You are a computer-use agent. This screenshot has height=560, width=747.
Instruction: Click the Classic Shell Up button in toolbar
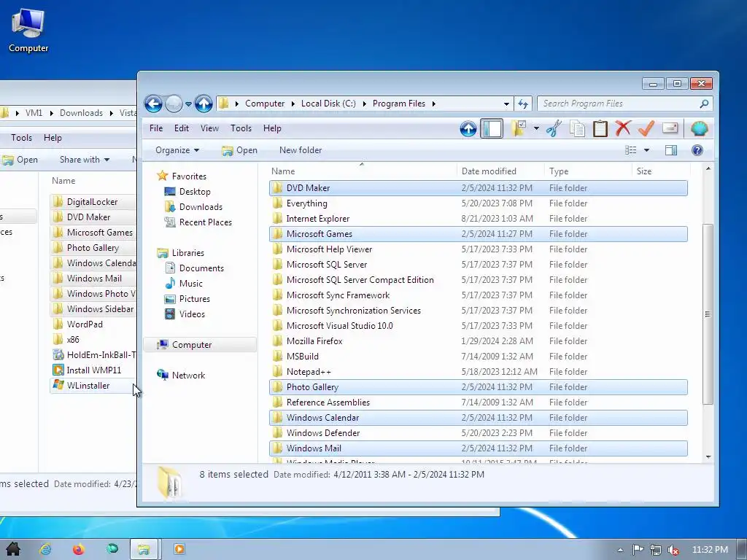[468, 128]
